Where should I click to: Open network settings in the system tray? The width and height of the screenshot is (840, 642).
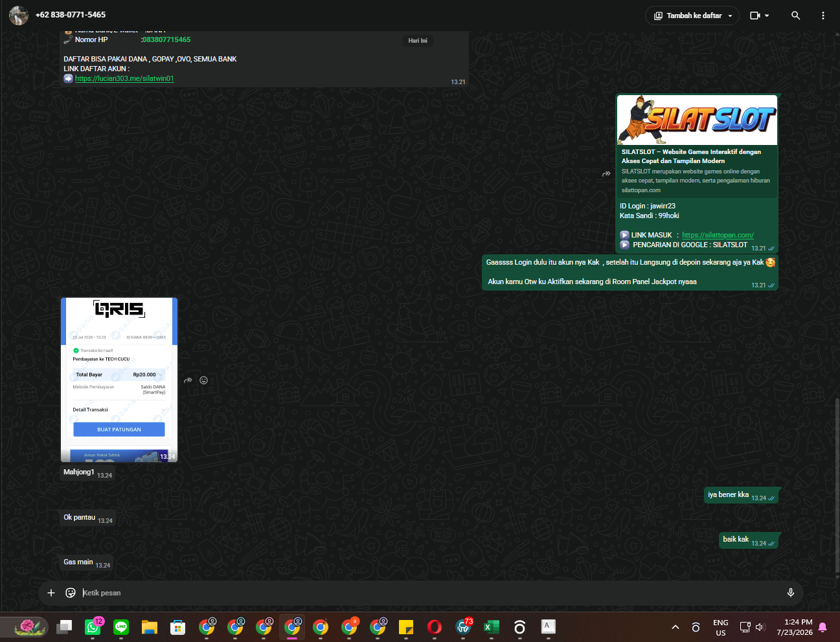pos(745,627)
